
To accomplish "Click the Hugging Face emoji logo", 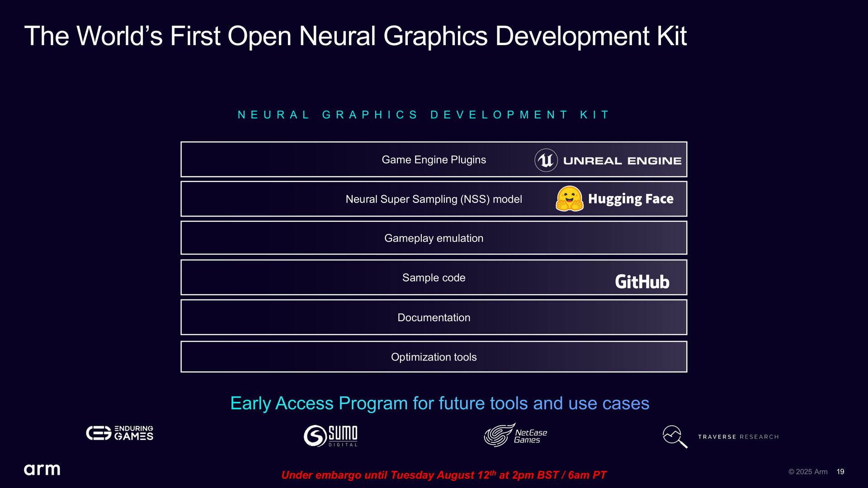I will pyautogui.click(x=570, y=199).
